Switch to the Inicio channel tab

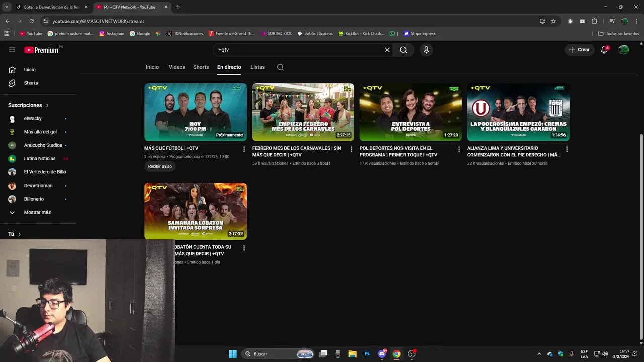tap(152, 67)
